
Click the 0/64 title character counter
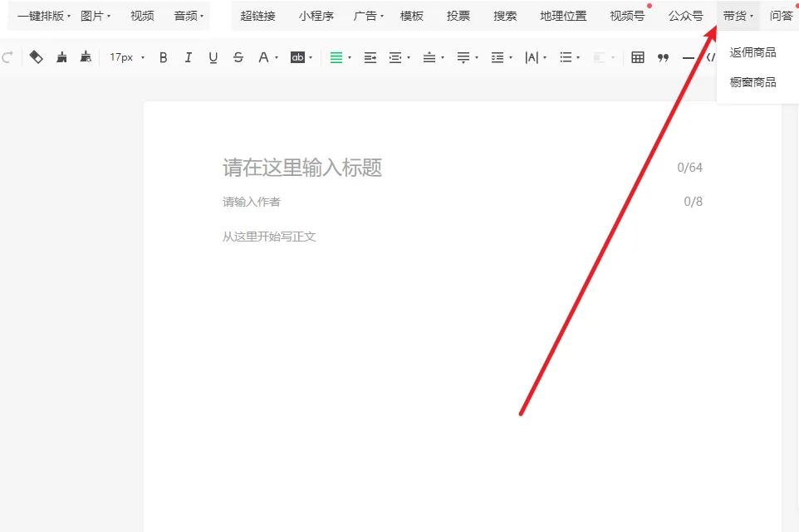(689, 168)
